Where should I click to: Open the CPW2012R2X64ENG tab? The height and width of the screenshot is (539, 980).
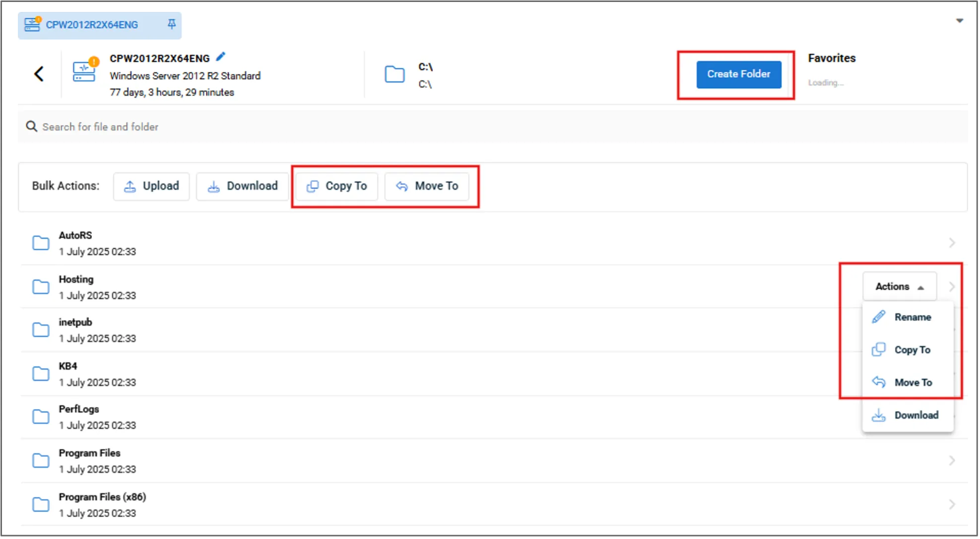point(92,25)
